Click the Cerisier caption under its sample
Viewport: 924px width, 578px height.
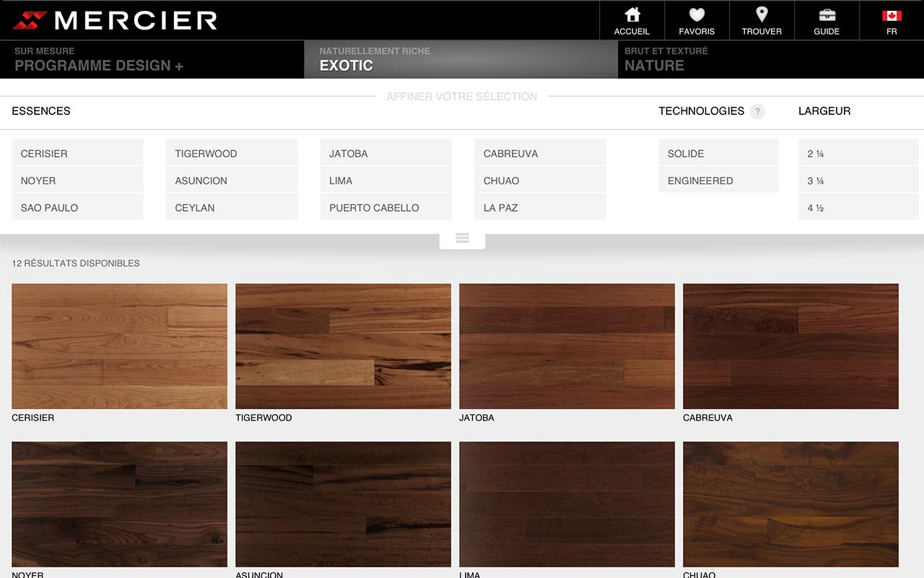pos(33,418)
